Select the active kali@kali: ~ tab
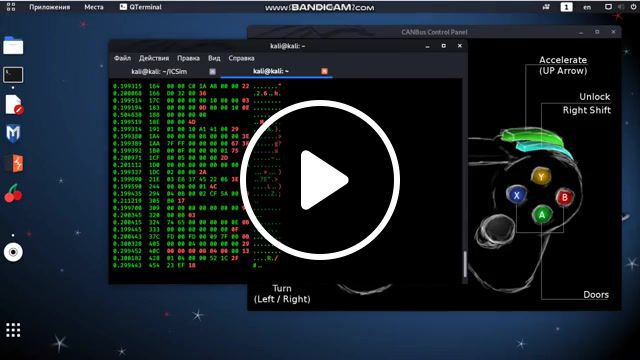This screenshot has width=640, height=360. coord(271,71)
